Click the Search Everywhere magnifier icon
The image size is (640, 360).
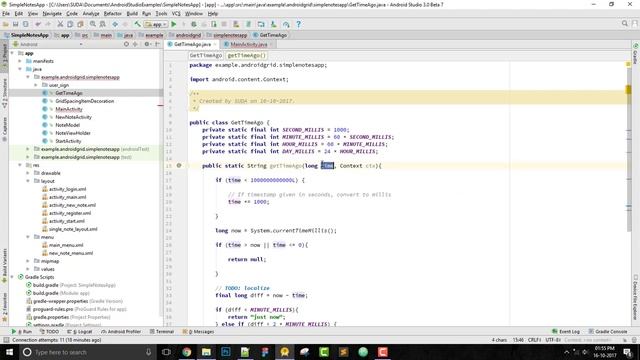pyautogui.click(x=624, y=24)
